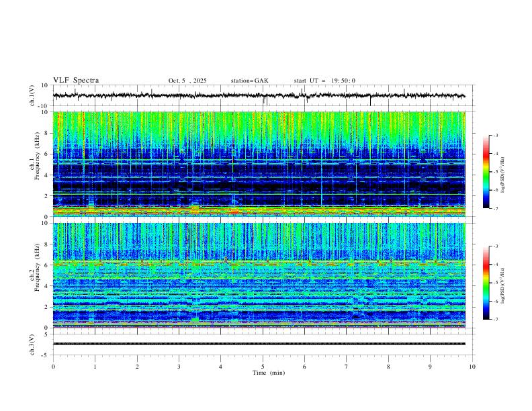Click time axis tick label "5"
This screenshot has width=532, height=411.
(x=263, y=367)
